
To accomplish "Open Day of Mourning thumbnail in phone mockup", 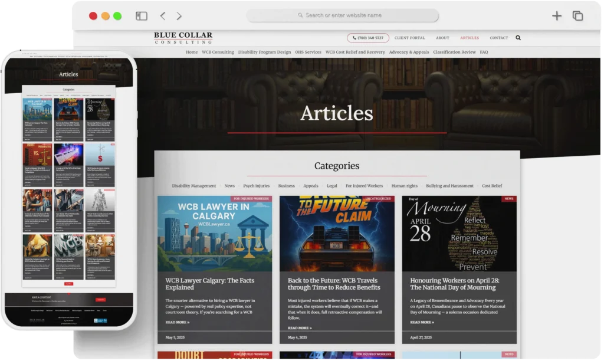I will [100, 109].
